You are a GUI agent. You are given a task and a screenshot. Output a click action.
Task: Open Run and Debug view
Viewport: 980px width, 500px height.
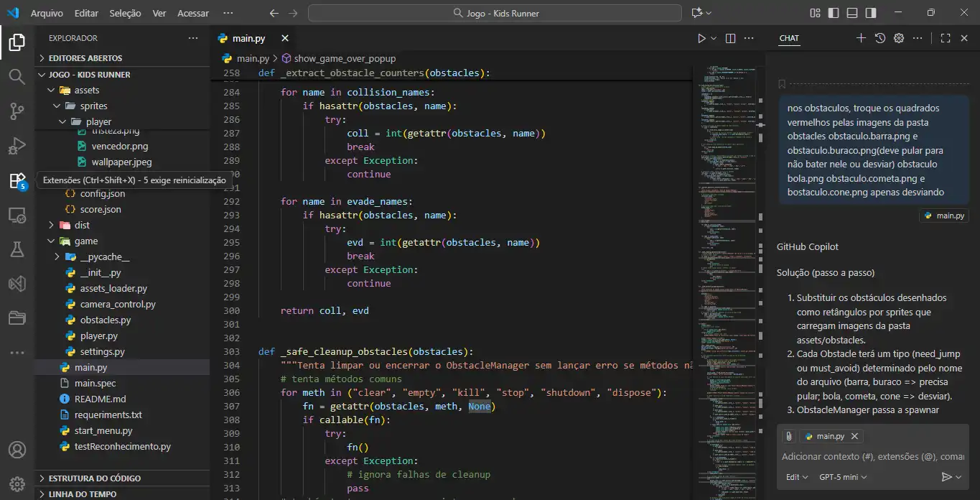[x=17, y=146]
